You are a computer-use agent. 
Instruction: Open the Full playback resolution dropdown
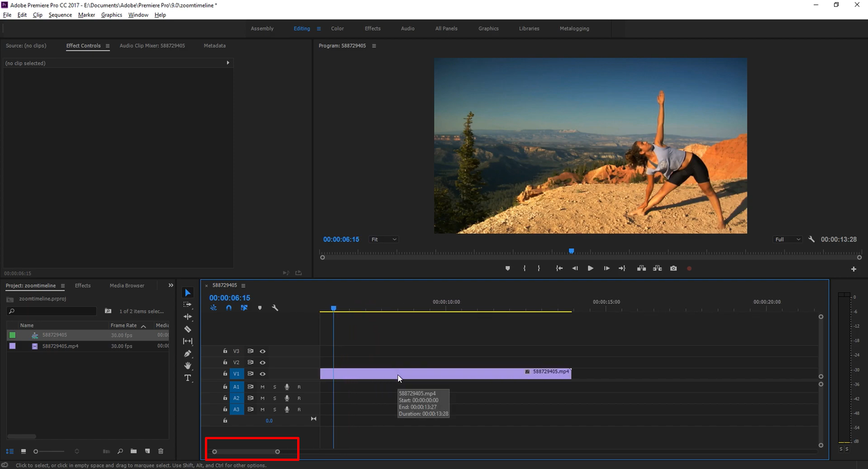(x=788, y=239)
